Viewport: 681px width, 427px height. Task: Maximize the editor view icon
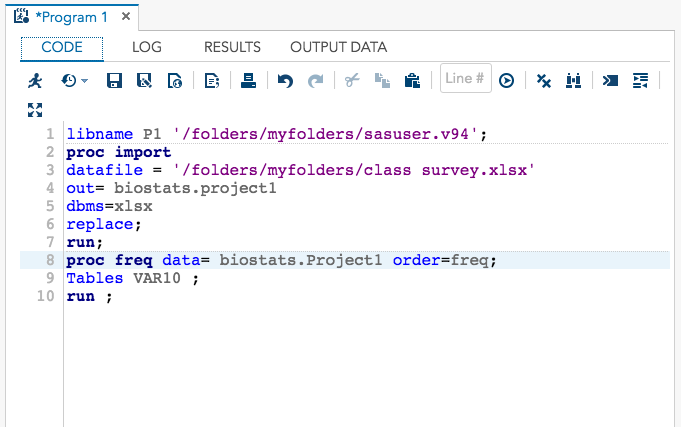point(35,110)
